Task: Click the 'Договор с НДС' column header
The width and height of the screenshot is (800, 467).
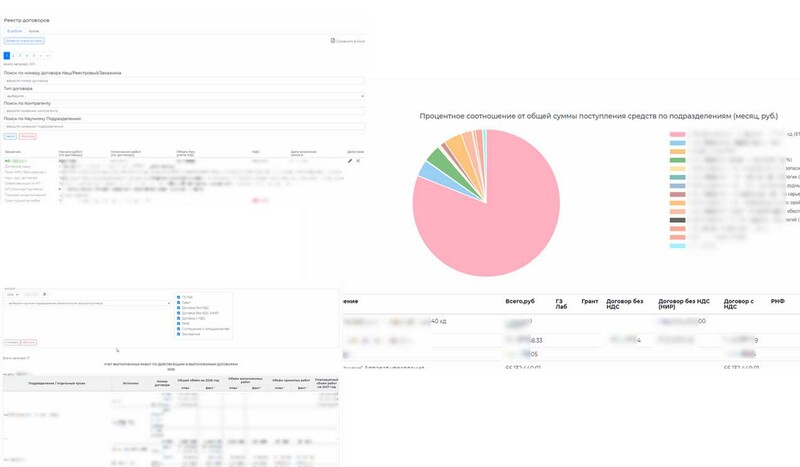Action: pyautogui.click(x=739, y=304)
